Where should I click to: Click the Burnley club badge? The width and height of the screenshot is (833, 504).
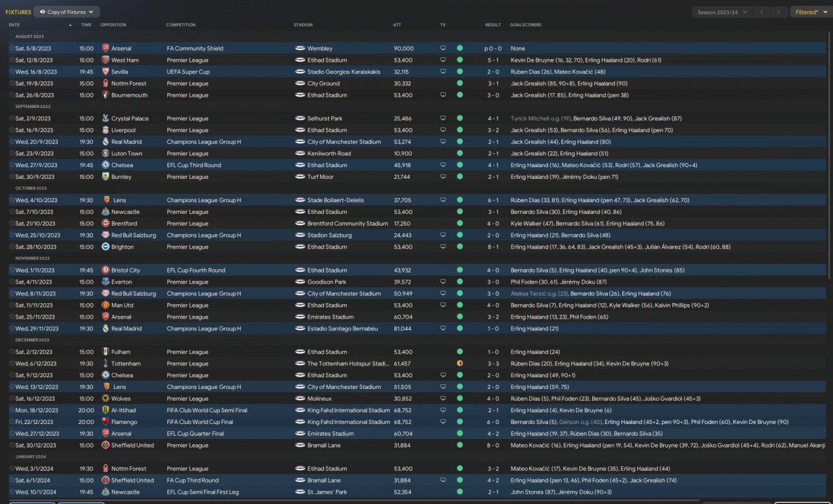(105, 177)
